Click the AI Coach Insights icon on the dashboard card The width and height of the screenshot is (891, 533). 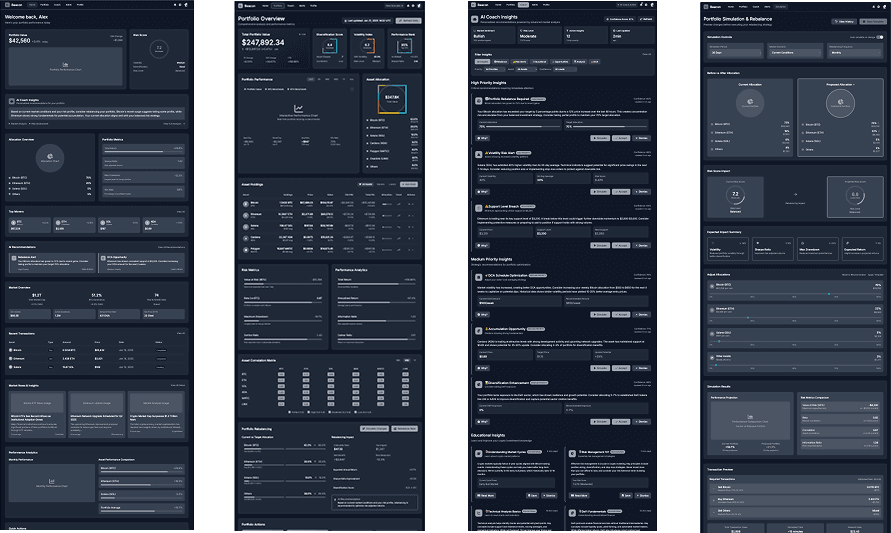coord(11,101)
